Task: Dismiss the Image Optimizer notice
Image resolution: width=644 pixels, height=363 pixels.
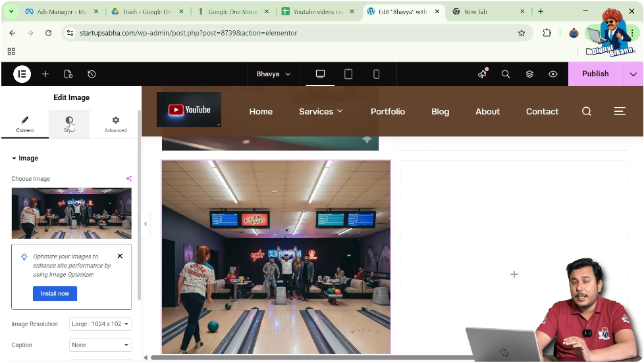Action: pos(120,256)
